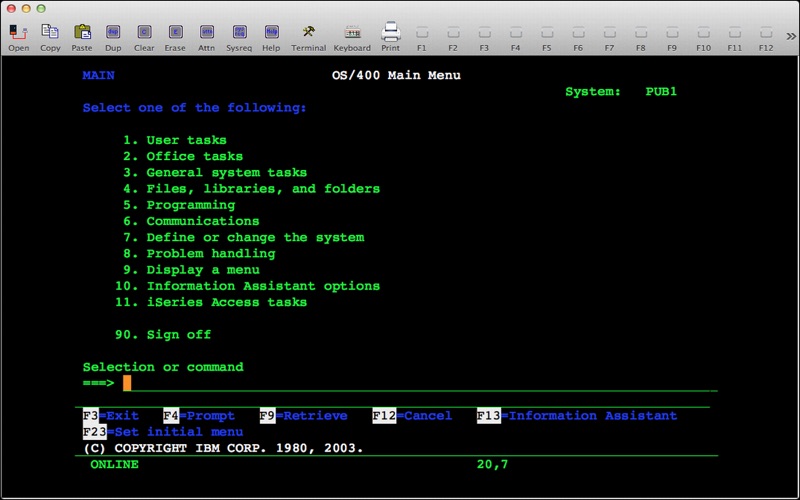Click the F3 toolbar key

[484, 37]
